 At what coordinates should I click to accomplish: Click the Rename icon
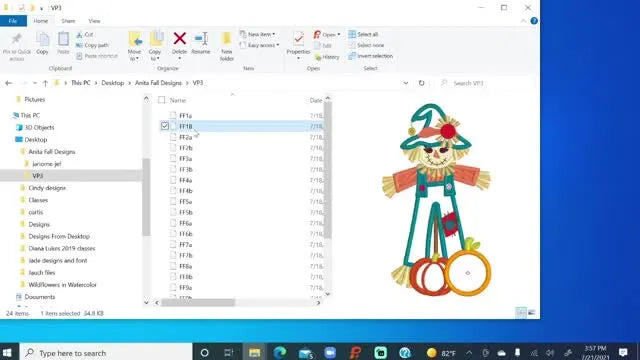[x=201, y=39]
